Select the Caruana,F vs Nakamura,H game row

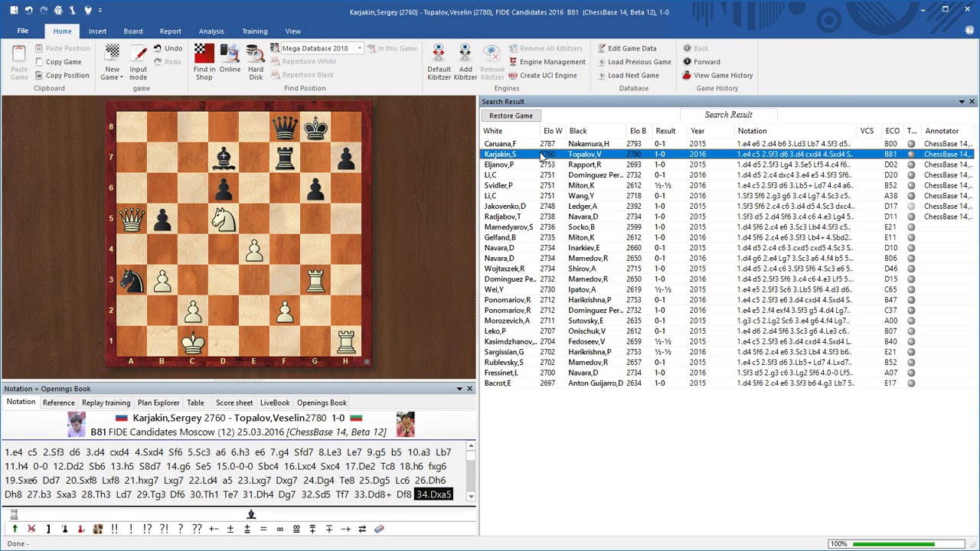coord(727,144)
